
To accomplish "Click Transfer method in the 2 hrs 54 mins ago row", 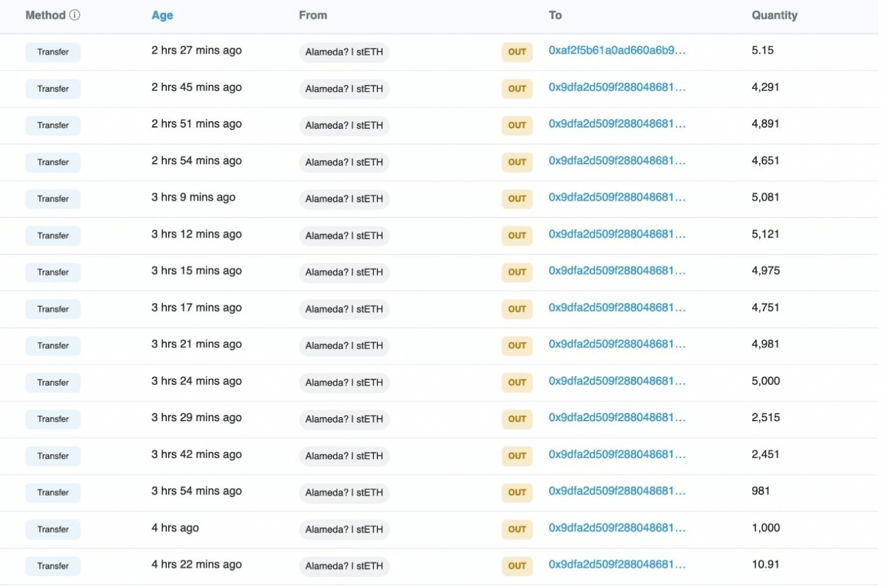I will click(53, 162).
